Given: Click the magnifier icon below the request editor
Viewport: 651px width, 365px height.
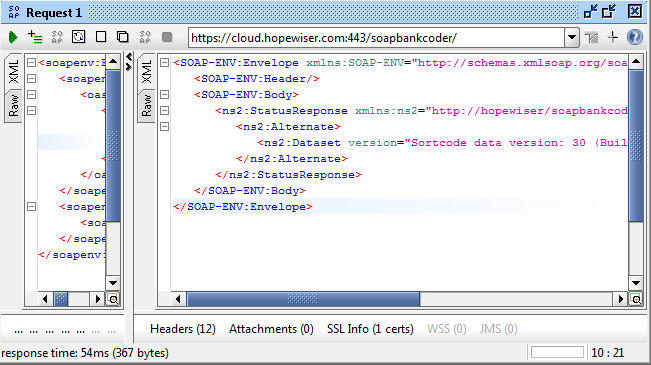Looking at the screenshot, I should click(113, 299).
